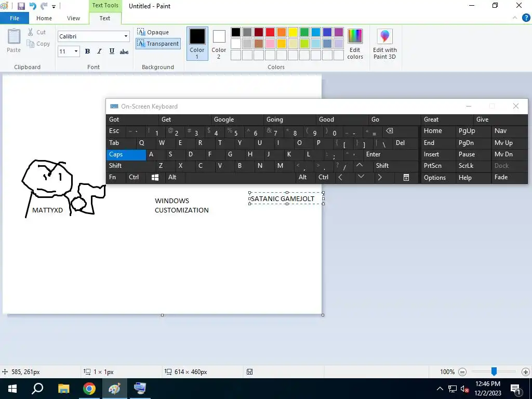532x399 pixels.
Task: Select Color 1 foreground box
Action: 197,44
